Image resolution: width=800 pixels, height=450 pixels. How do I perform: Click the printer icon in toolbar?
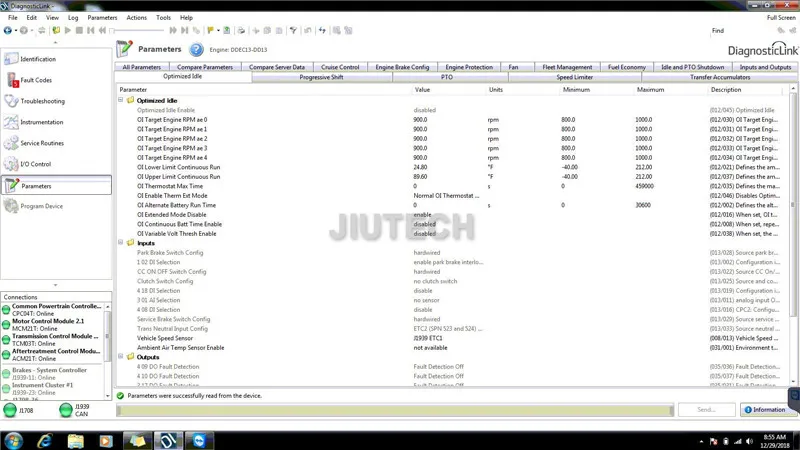coord(241,31)
